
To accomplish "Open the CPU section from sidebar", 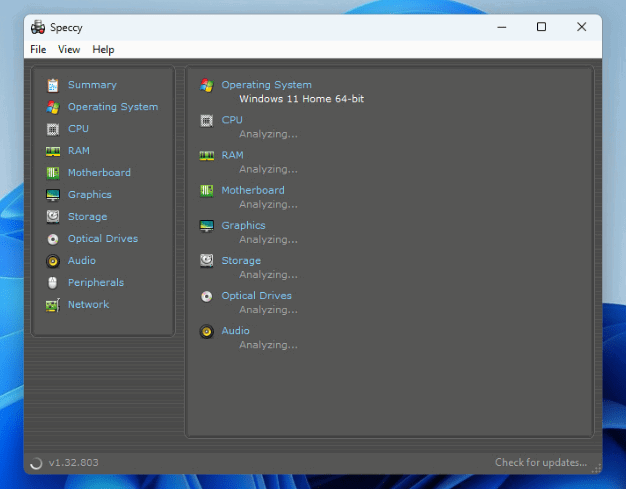I will [x=78, y=129].
